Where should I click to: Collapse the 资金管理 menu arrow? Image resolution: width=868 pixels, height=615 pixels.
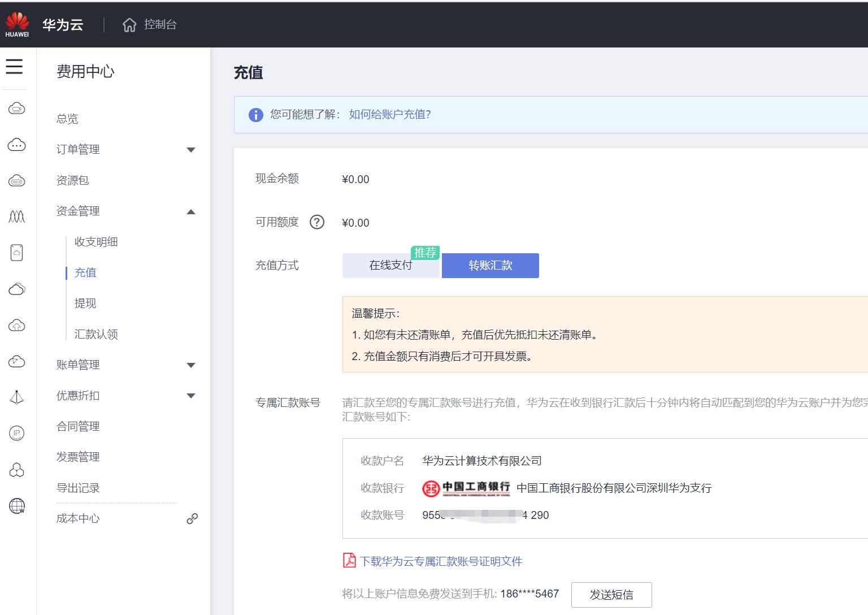click(x=191, y=212)
